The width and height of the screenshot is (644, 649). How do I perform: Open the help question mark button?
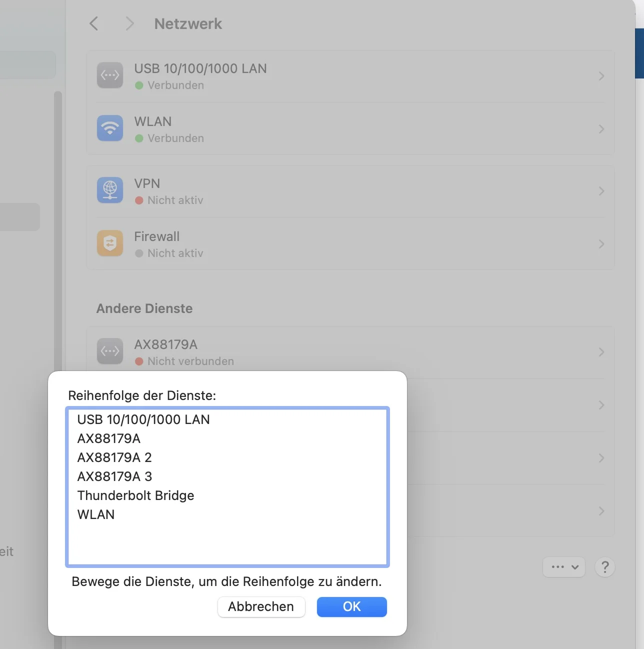(605, 567)
